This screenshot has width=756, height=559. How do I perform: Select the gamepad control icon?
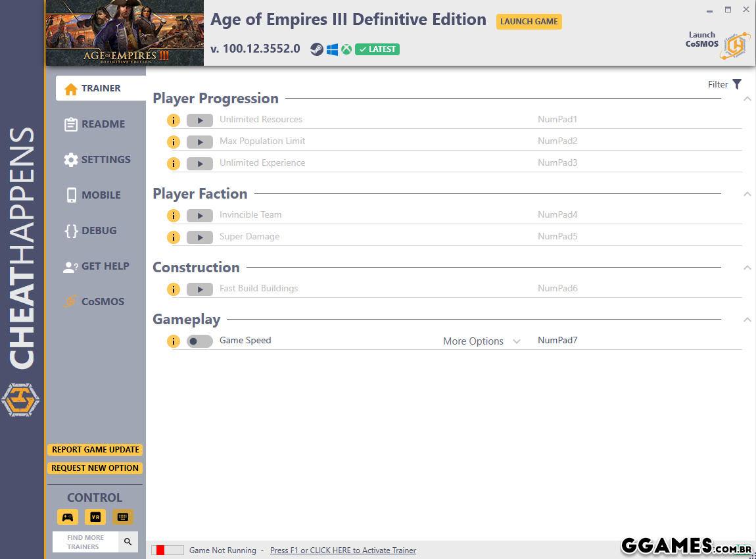[x=68, y=517]
